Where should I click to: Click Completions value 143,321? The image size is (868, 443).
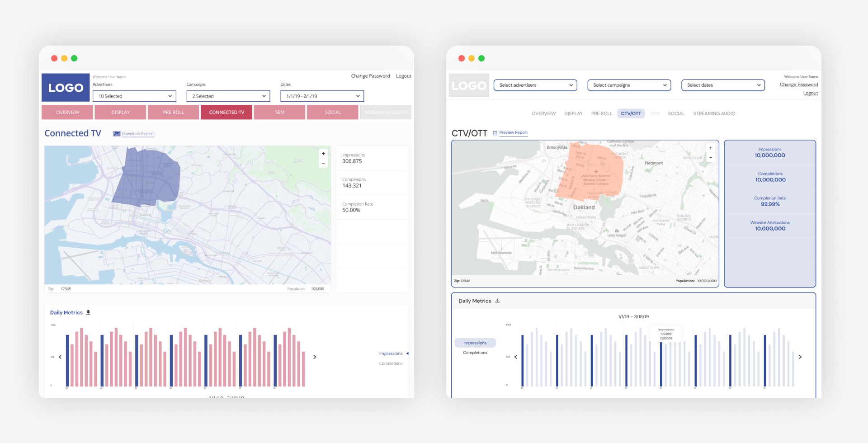(352, 186)
